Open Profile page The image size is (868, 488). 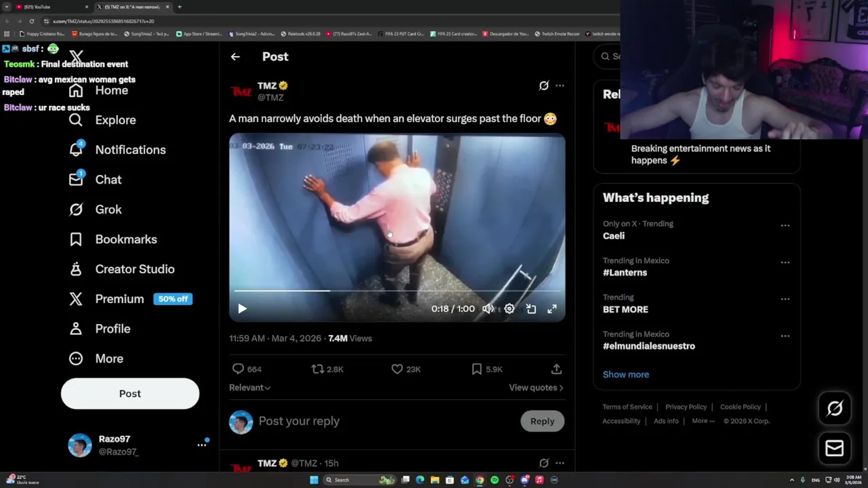99,329
